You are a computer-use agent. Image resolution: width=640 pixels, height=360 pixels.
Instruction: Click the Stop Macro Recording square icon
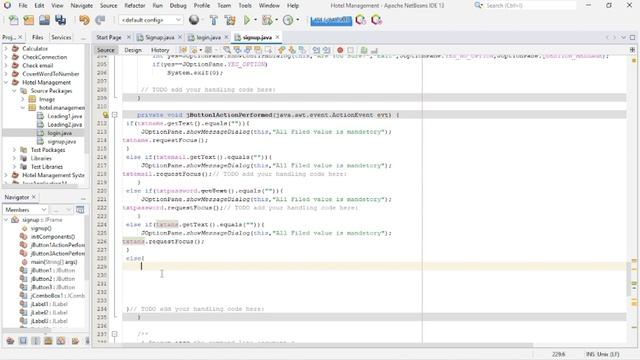[x=350, y=50]
